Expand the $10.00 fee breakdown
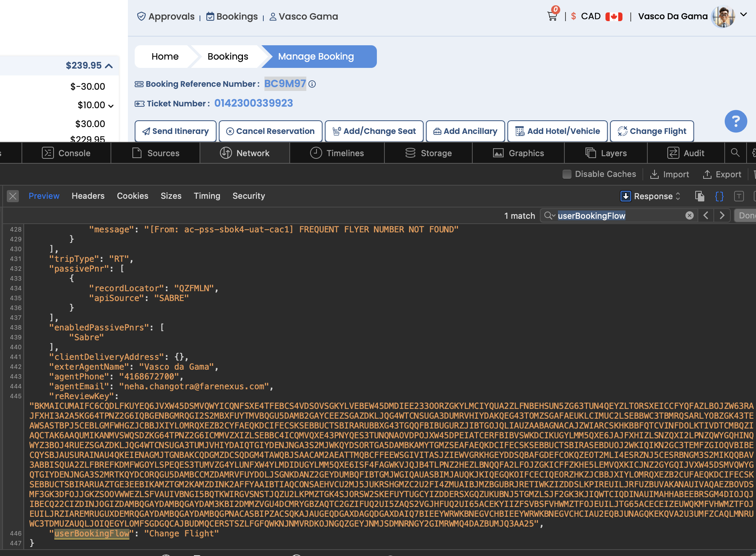Screen dimensions: 756x556 tap(111, 106)
